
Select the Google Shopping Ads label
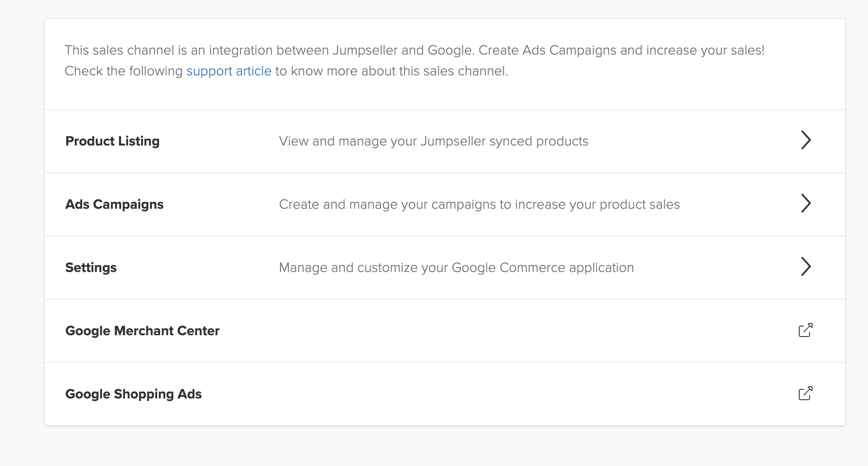coord(133,394)
